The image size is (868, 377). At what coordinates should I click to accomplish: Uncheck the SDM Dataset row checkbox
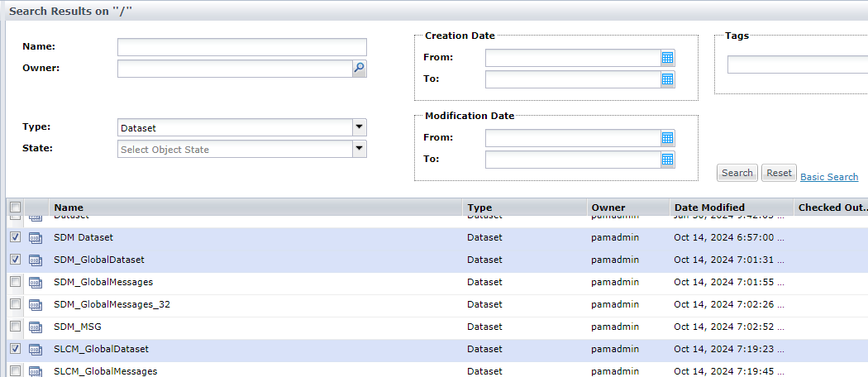(x=15, y=237)
